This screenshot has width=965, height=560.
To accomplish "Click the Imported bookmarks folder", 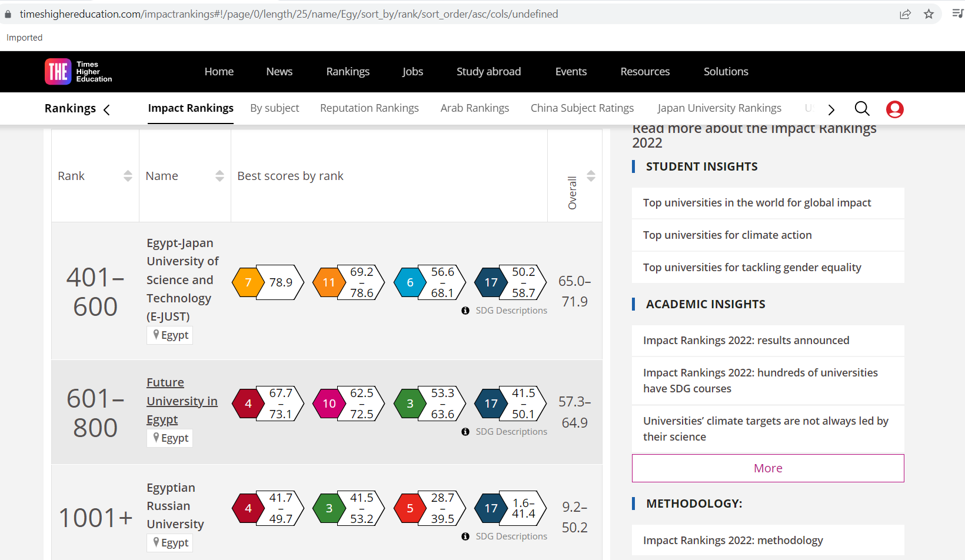I will [x=25, y=38].
